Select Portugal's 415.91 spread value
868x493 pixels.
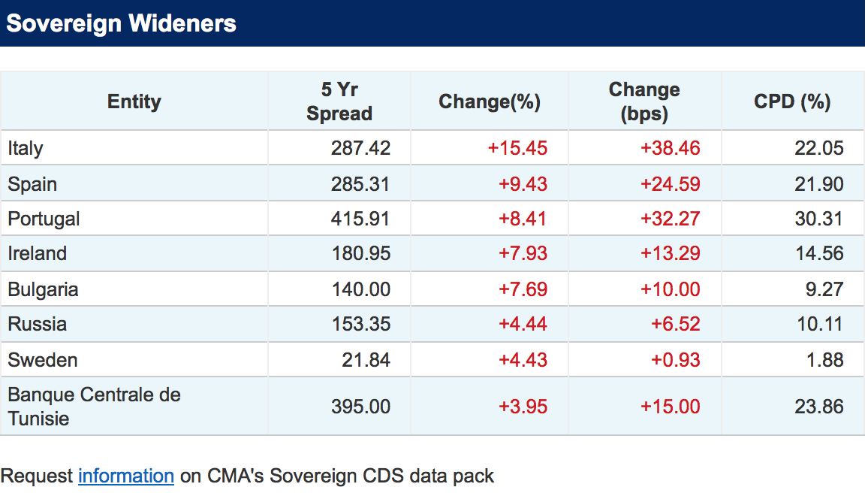(360, 219)
